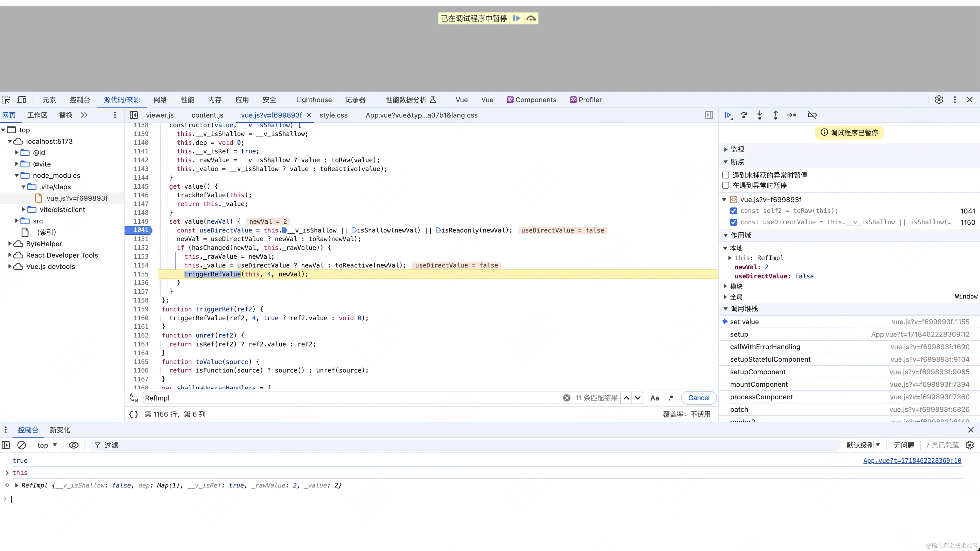Pretty-print code with the curly braces icon
This screenshot has height=551, width=980.
pos(134,414)
